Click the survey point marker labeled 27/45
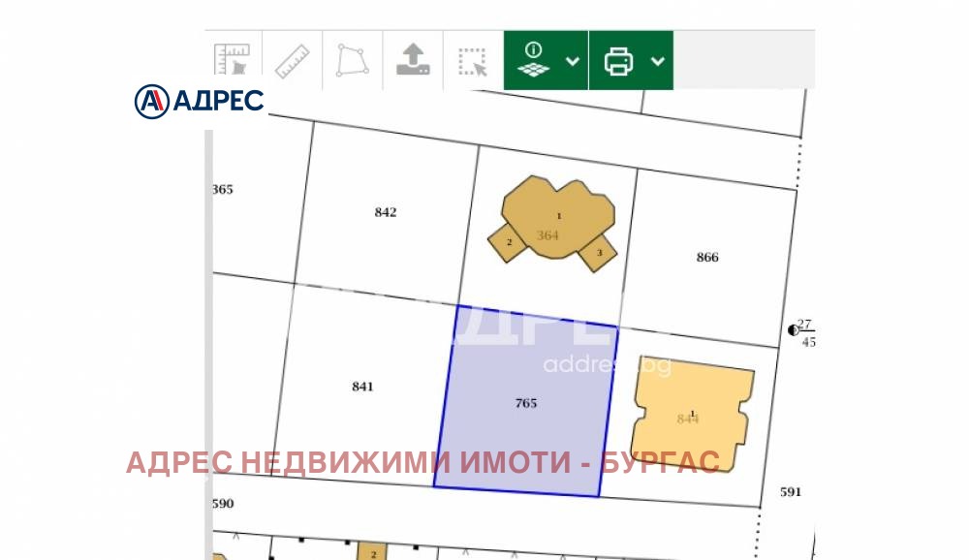The image size is (969, 560). (795, 330)
